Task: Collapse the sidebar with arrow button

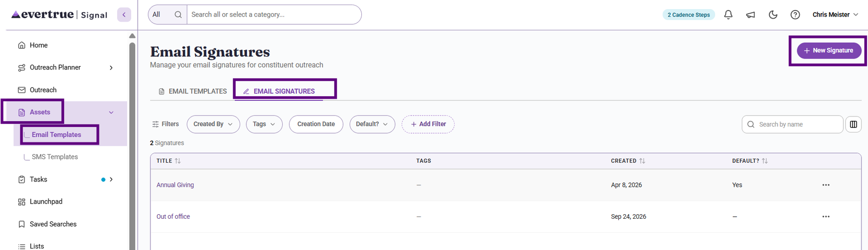Action: coord(124,15)
